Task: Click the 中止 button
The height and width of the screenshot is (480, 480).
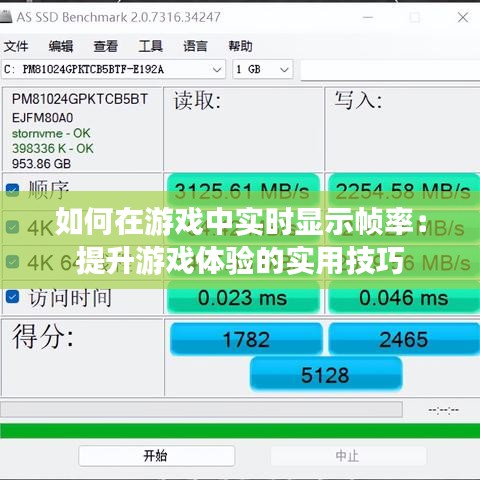Action: pos(348,456)
